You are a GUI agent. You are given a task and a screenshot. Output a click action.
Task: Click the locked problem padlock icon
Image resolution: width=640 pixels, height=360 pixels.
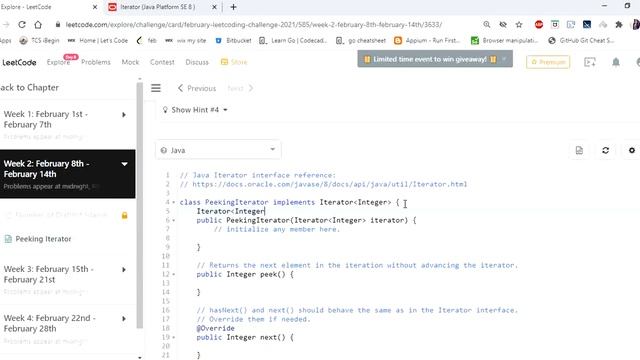(124, 215)
